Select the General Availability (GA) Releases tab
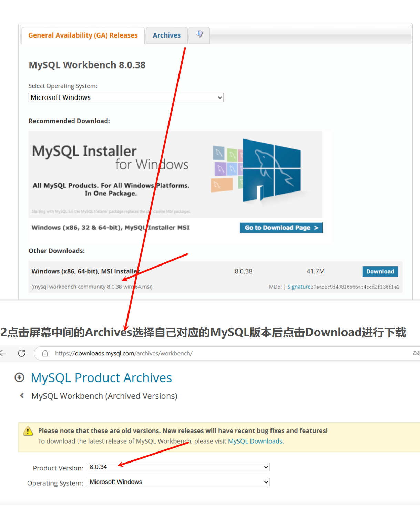This screenshot has width=420, height=509. (83, 35)
